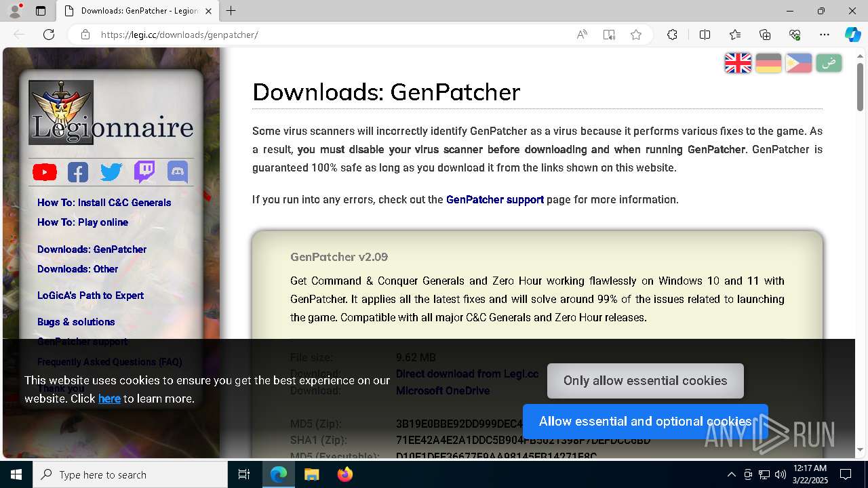Open the Discord icon in sidebar
868x488 pixels.
[x=178, y=172]
